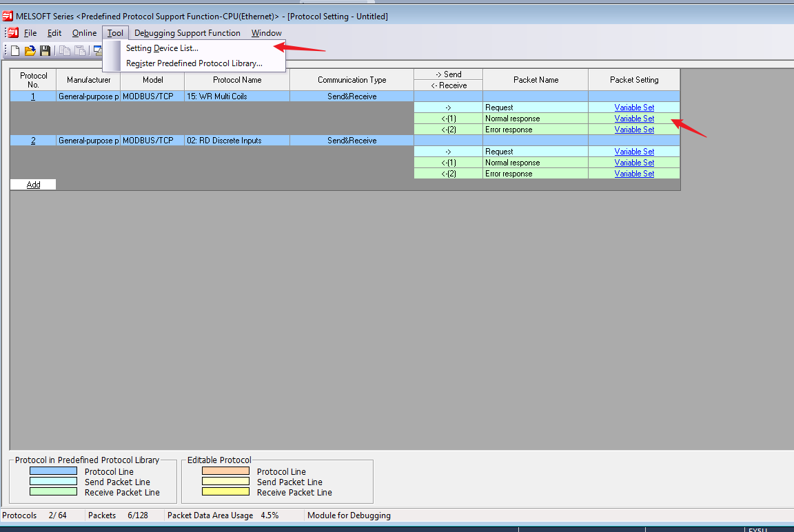This screenshot has height=532, width=794.
Task: Click the blue Protocol Line swatch in legend
Action: pos(53,471)
